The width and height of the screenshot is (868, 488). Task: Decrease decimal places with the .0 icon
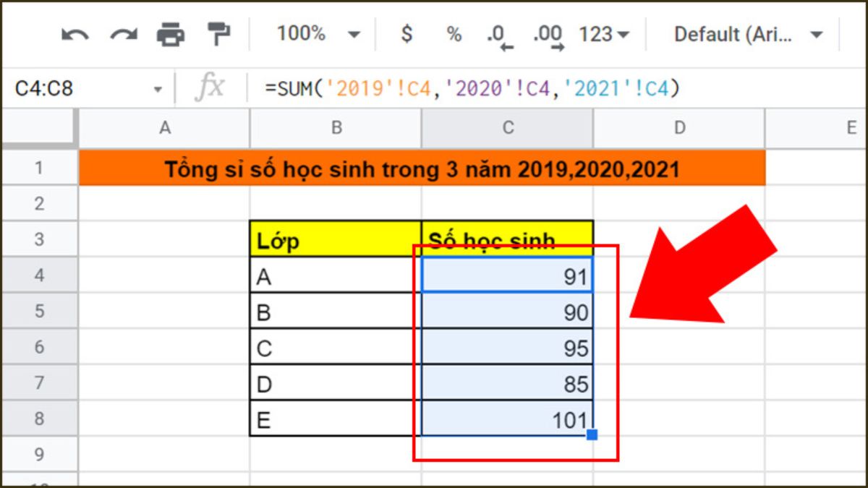pyautogui.click(x=500, y=33)
